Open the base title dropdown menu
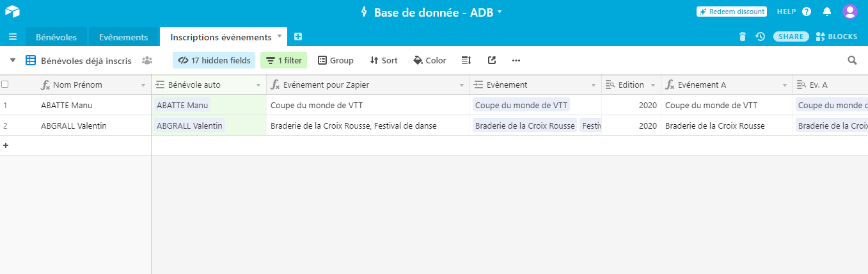The height and width of the screenshot is (274, 868). pyautogui.click(x=499, y=12)
